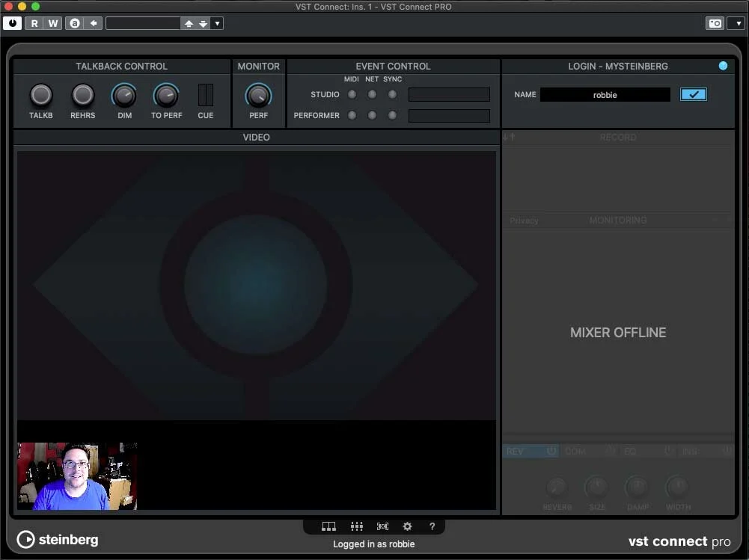Click the Steinberg logo
The width and height of the screenshot is (749, 560).
click(58, 540)
